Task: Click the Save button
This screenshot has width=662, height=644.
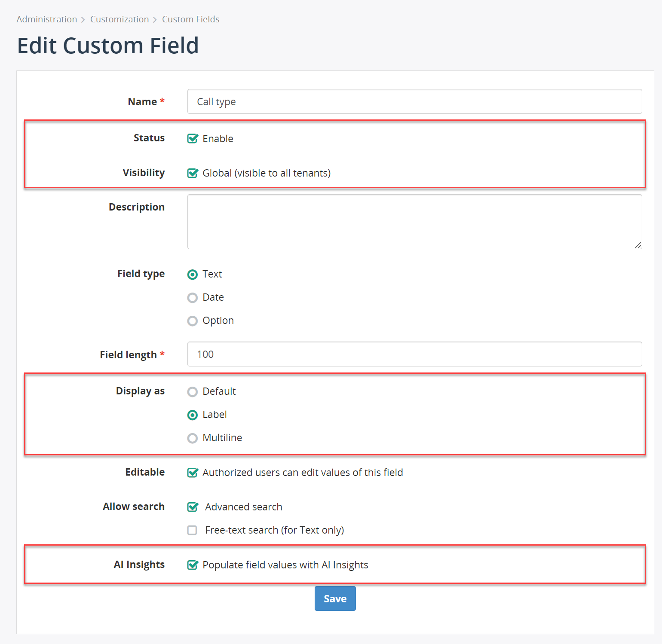Action: tap(335, 598)
